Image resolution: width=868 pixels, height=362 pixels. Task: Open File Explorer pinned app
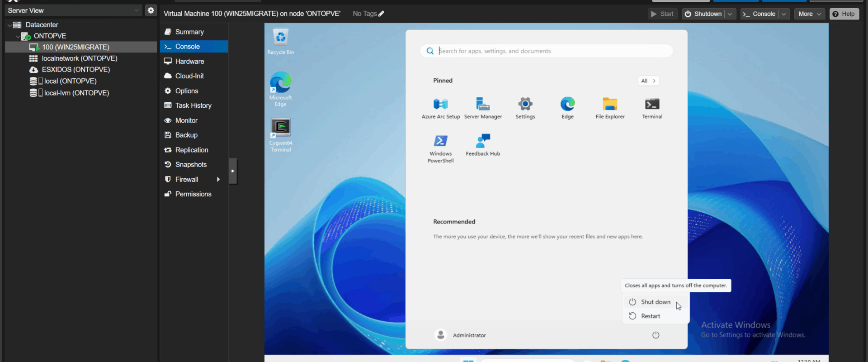tap(610, 108)
